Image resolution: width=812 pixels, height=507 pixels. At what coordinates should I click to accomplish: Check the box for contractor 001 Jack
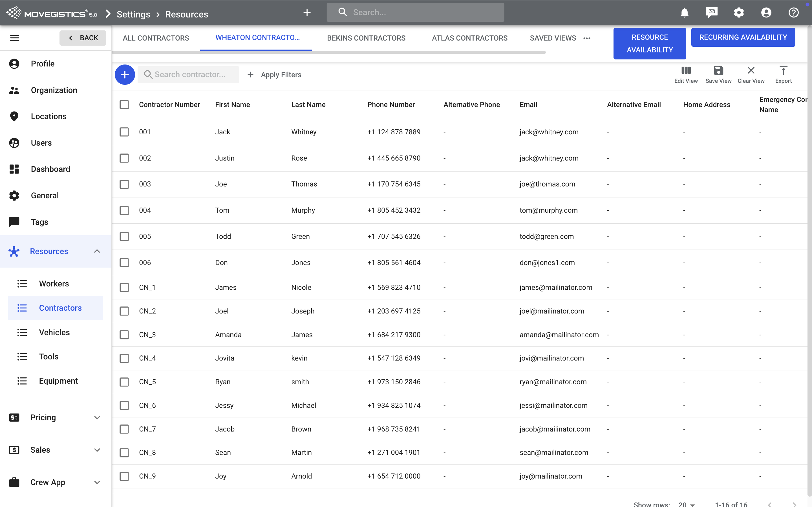(124, 132)
